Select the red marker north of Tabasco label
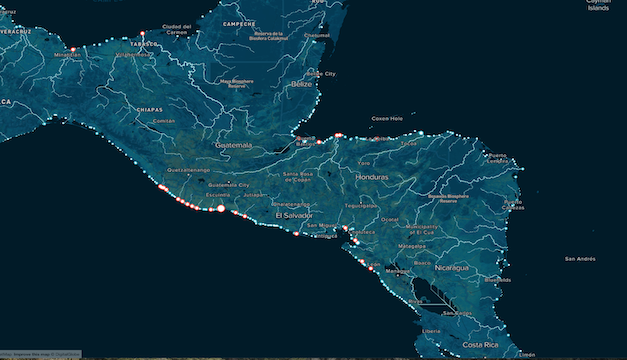Screen dimensions: 627x360 click(x=142, y=33)
